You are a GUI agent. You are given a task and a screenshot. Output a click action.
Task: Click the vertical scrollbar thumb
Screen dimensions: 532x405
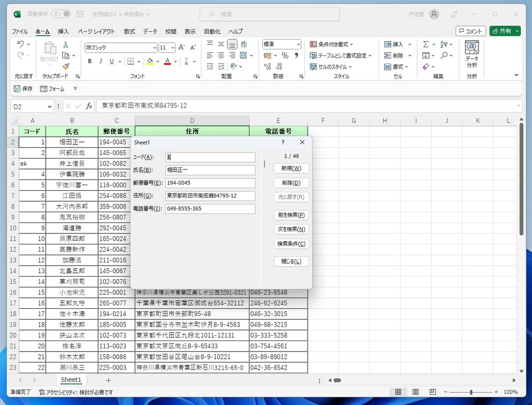[521, 179]
